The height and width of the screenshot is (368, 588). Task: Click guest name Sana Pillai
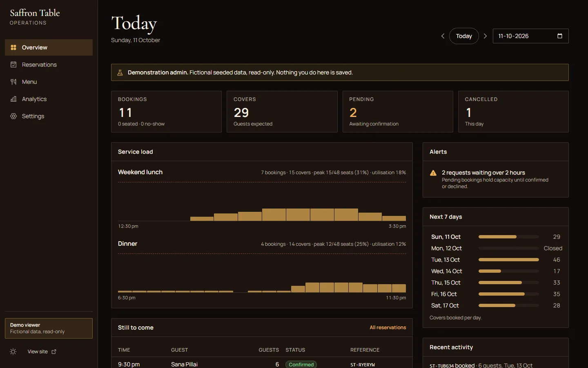(184, 364)
